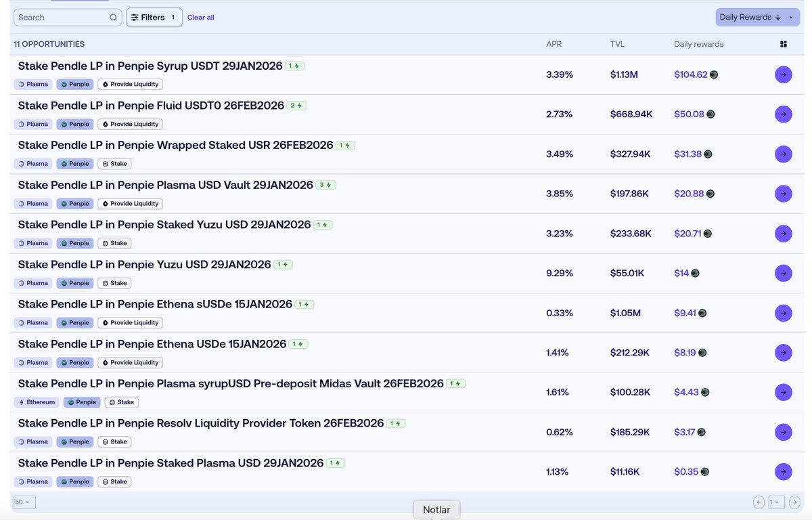Select the $1.13M TVL value
The height and width of the screenshot is (520, 812).
click(624, 74)
